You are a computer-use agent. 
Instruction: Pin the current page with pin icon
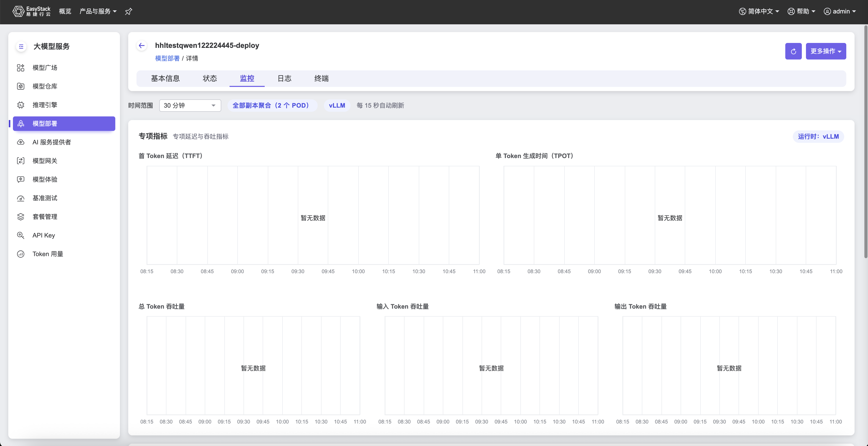pyautogui.click(x=128, y=11)
